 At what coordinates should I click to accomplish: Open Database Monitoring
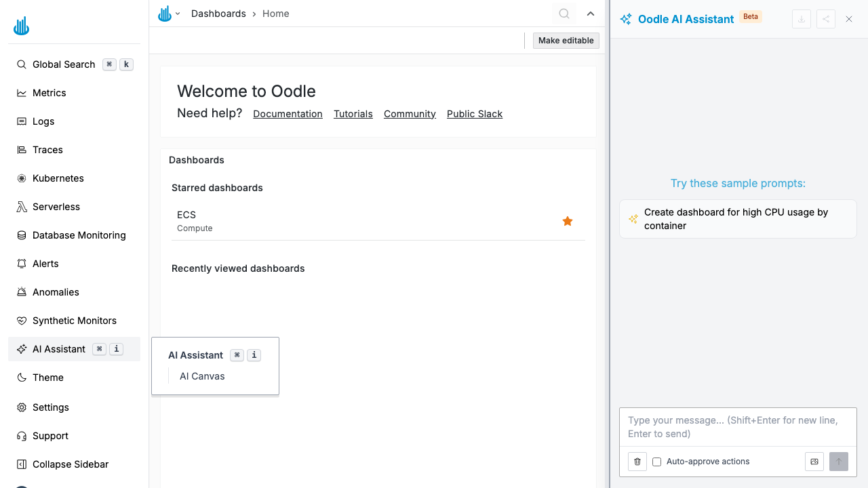tap(79, 235)
